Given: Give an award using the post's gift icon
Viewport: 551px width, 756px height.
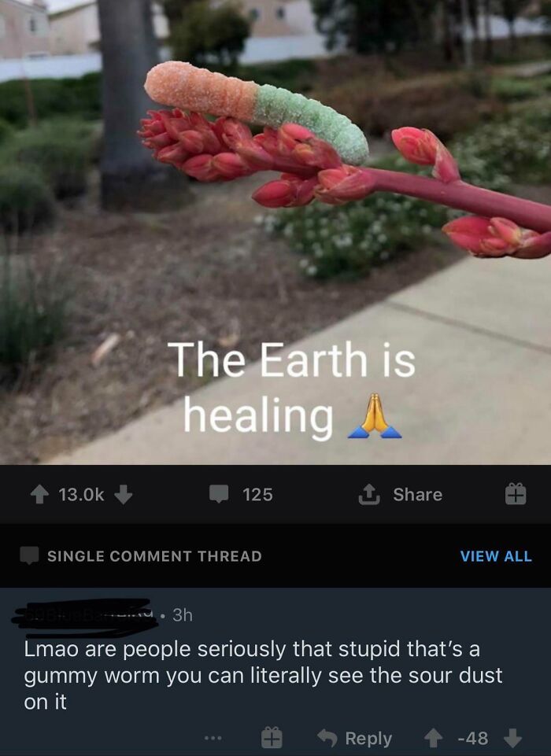Looking at the screenshot, I should click(x=516, y=494).
